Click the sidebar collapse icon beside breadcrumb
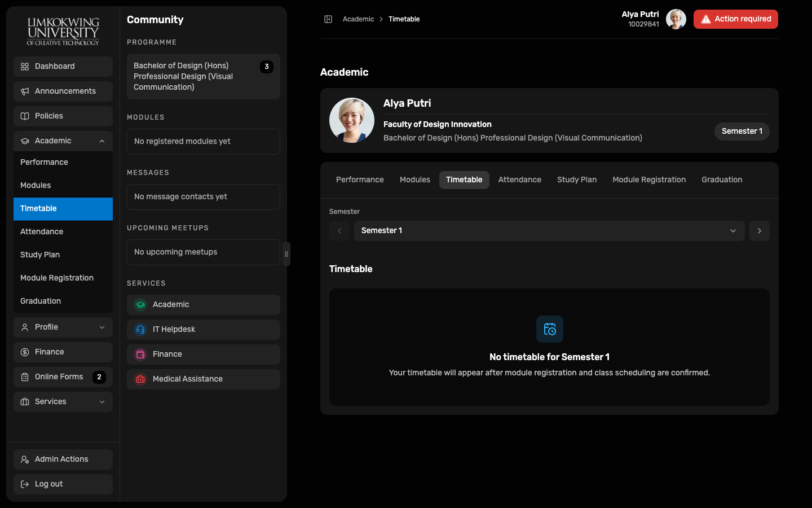 (328, 19)
